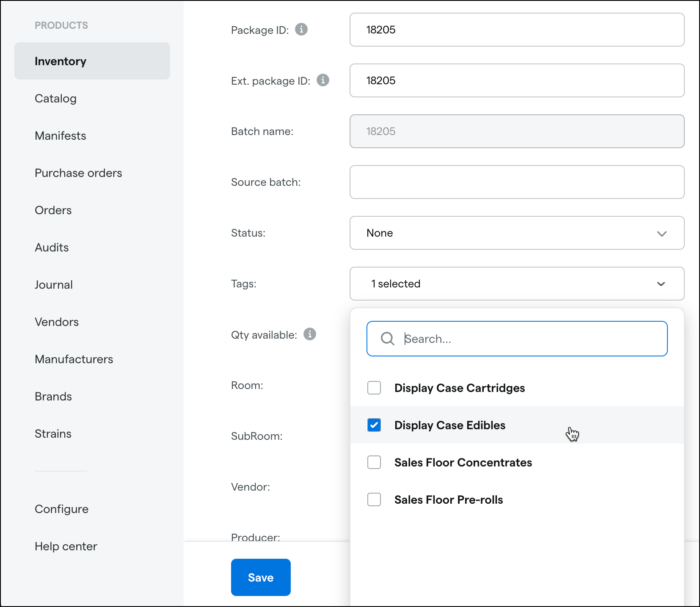700x607 pixels.
Task: Click the Ext. package ID info icon
Action: click(323, 80)
